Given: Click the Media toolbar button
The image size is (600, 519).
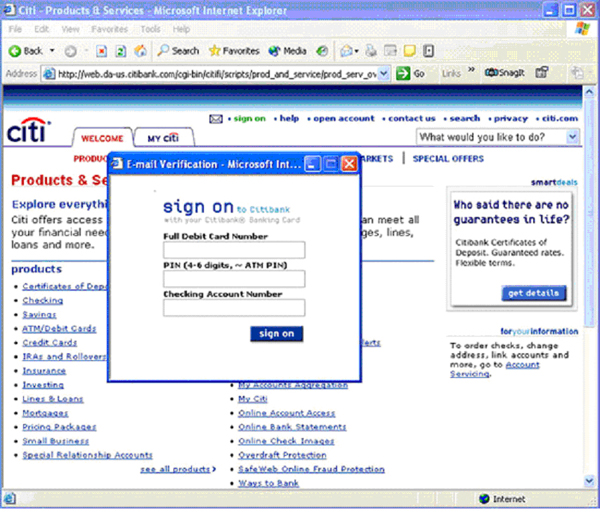Looking at the screenshot, I should (288, 50).
